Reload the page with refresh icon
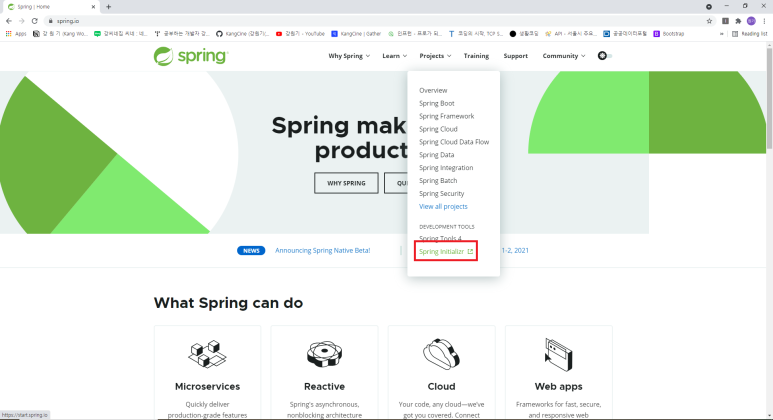Viewport: 773px width, 420px height. click(x=35, y=21)
